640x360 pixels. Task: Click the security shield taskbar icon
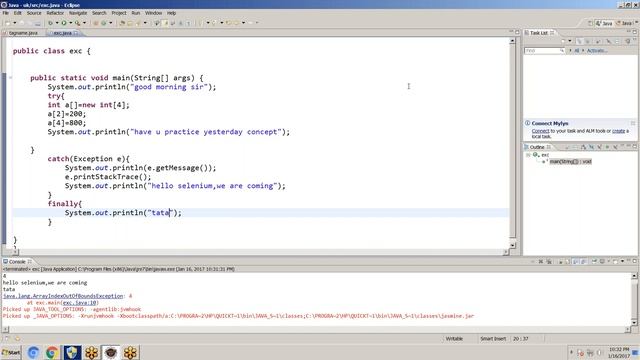tap(72, 353)
